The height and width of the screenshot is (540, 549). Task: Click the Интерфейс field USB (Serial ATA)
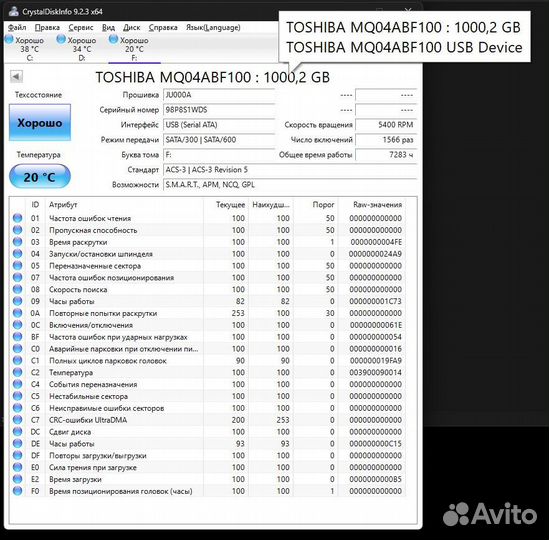tap(219, 125)
